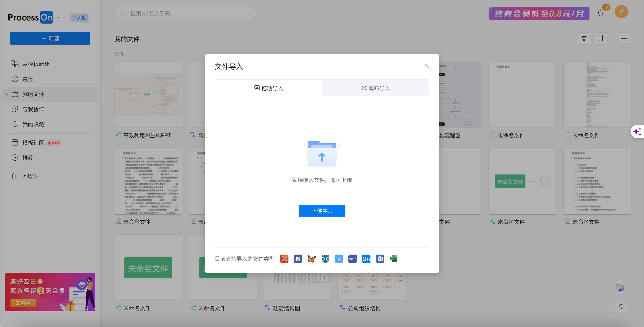Click the XMind file type icon

click(x=284, y=259)
